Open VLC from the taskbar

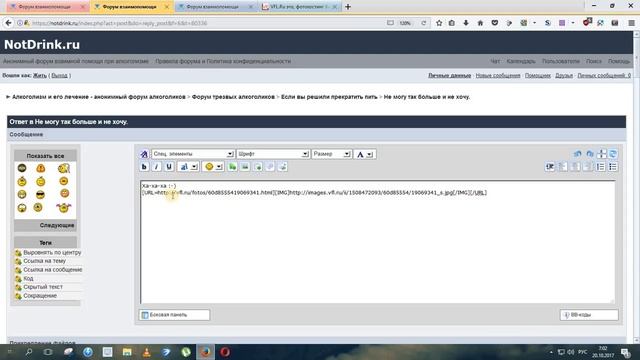[x=146, y=352]
